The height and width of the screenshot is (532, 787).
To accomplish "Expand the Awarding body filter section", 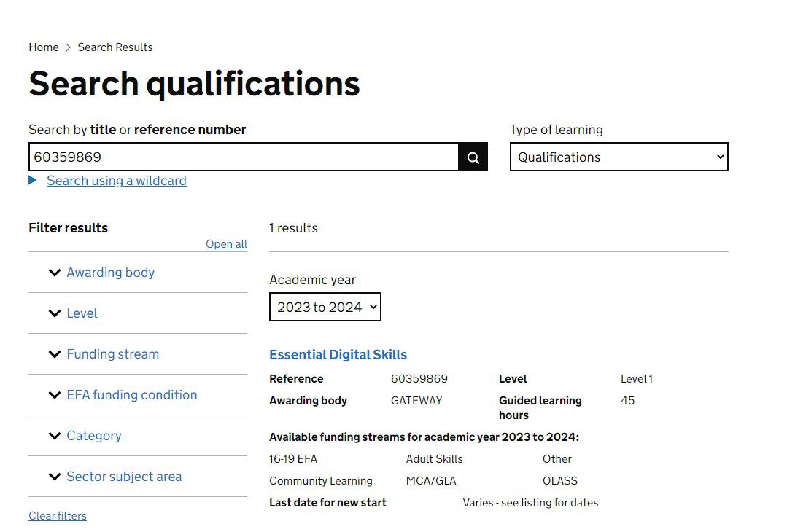I will (x=110, y=273).
